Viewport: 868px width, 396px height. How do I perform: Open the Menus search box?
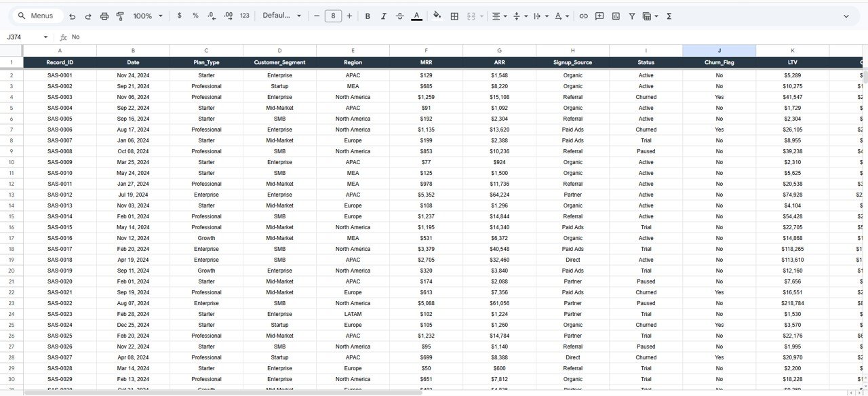[x=37, y=15]
